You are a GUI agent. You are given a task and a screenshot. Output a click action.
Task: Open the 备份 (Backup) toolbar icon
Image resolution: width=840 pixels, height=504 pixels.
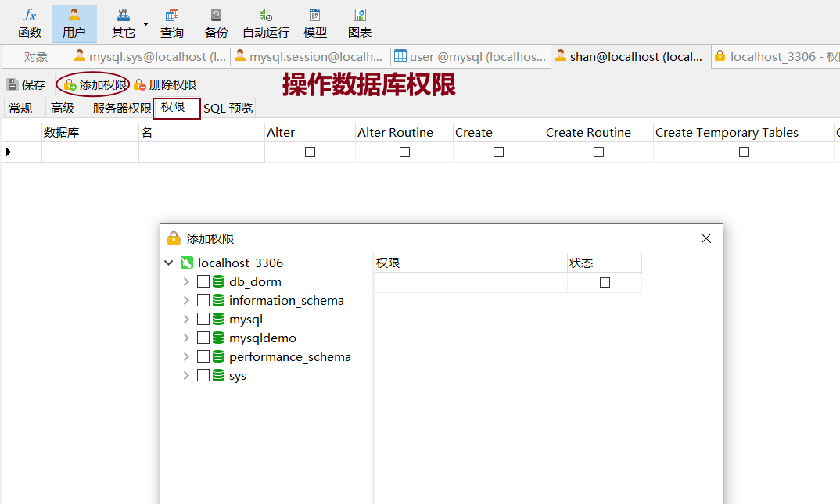(217, 24)
